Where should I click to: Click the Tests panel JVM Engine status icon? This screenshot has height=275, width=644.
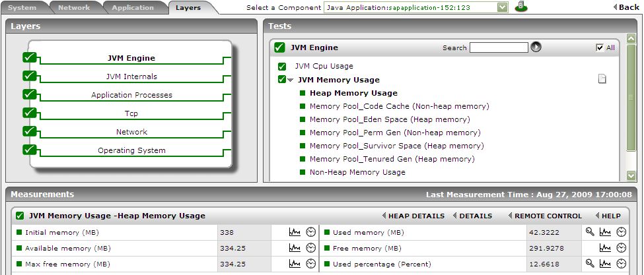click(279, 47)
